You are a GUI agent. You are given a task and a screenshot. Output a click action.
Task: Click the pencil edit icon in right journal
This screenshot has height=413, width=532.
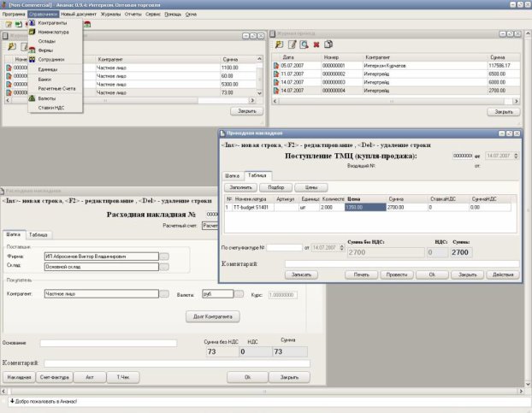pyautogui.click(x=292, y=44)
